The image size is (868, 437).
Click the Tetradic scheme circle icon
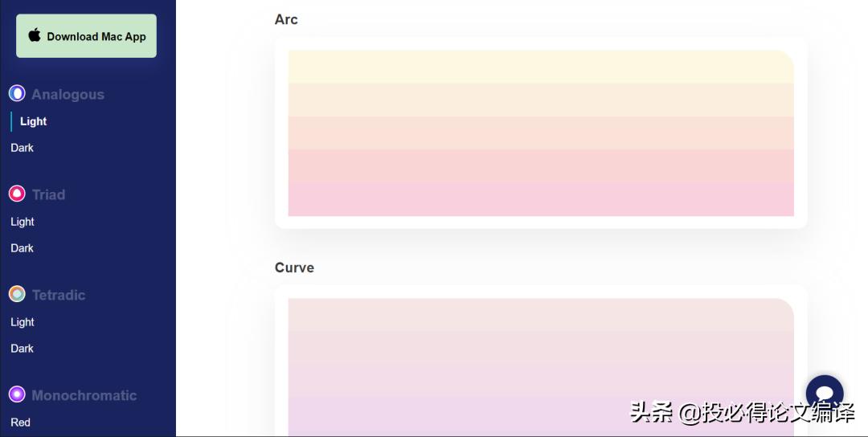click(17, 294)
